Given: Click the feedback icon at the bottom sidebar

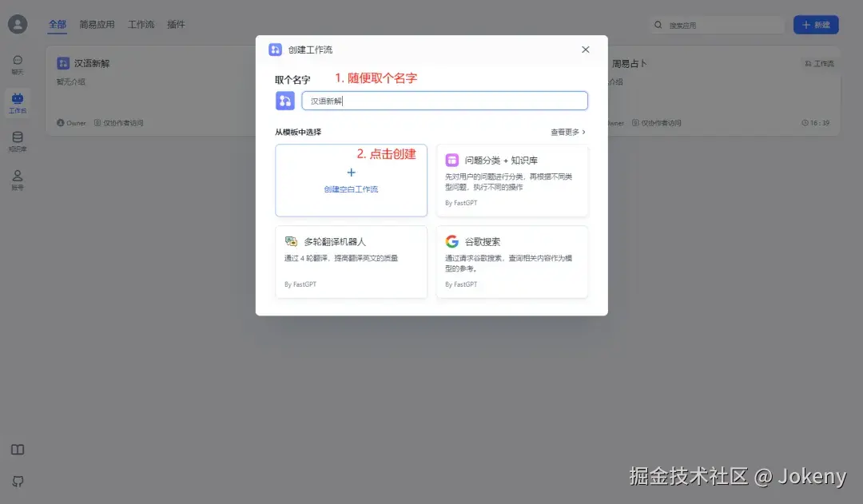Looking at the screenshot, I should [x=18, y=482].
